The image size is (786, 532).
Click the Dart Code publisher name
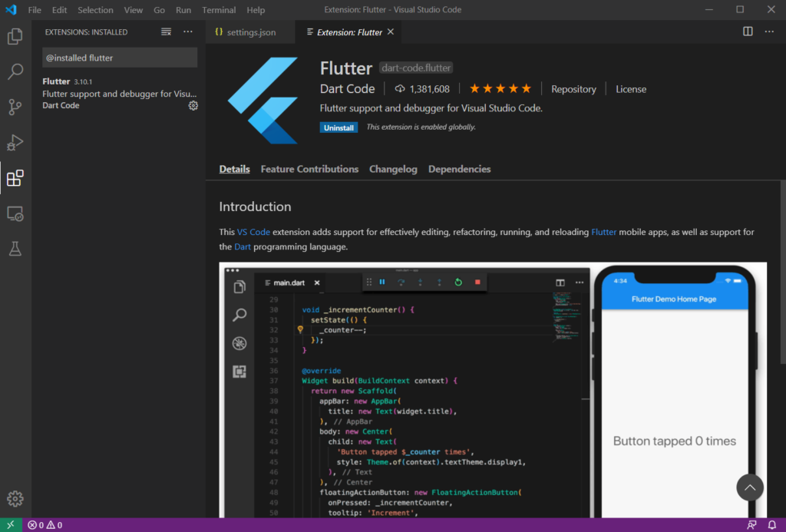(348, 89)
